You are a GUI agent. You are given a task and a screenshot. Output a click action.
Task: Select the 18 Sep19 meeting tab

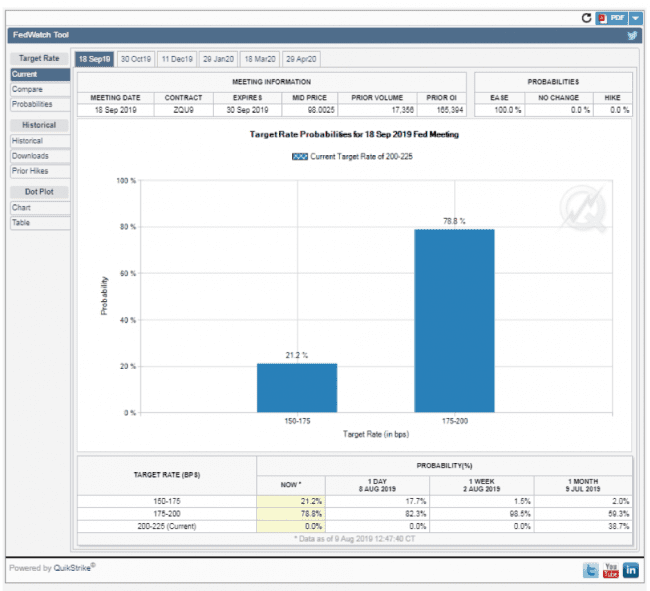point(95,59)
